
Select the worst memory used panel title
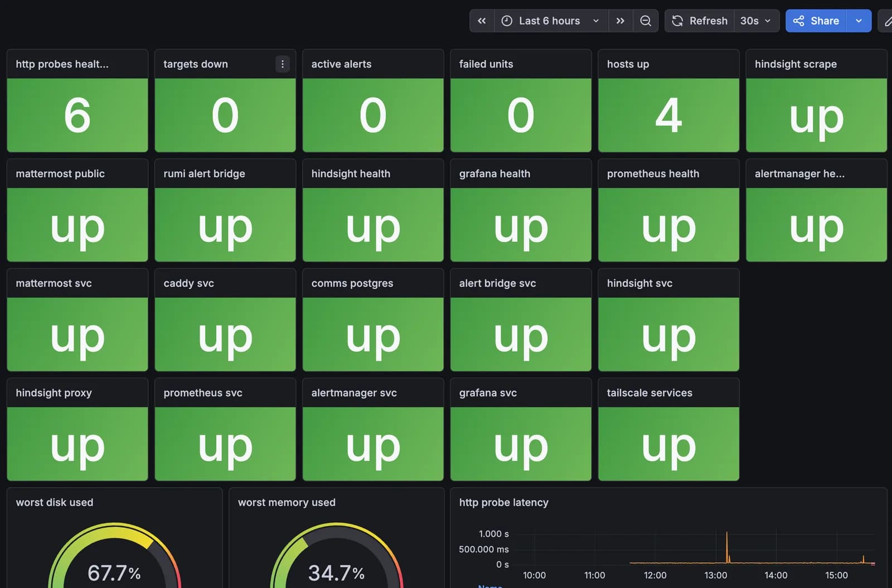click(287, 503)
